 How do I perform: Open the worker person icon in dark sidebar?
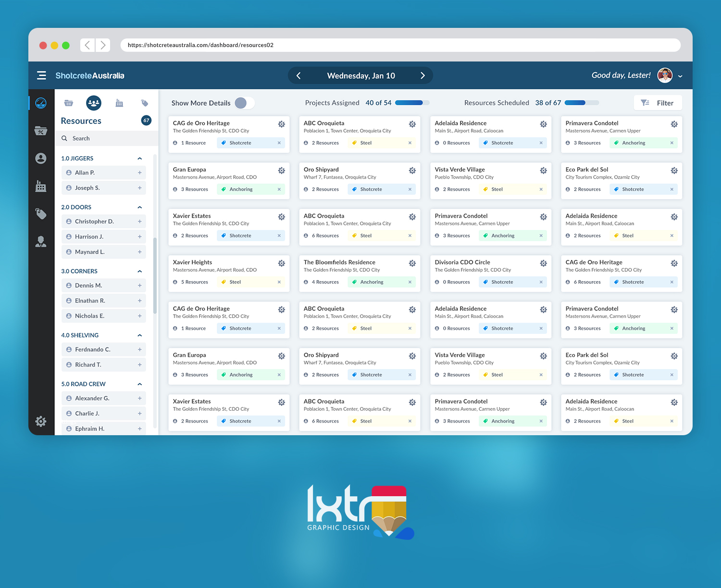[x=41, y=242]
